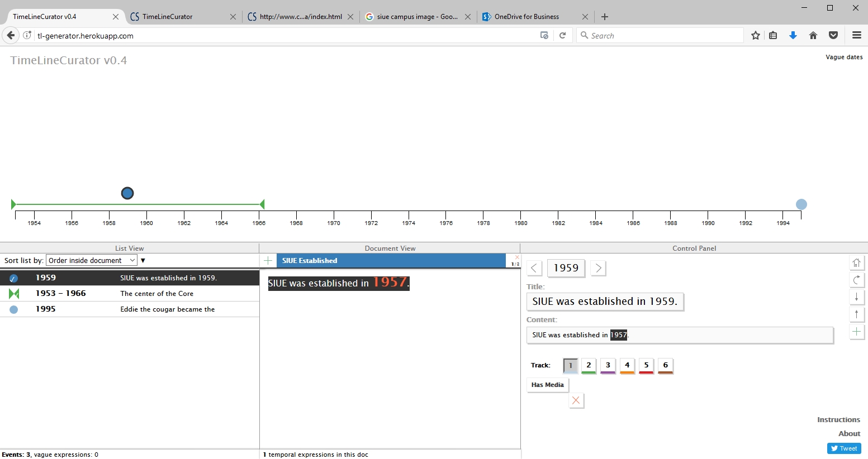Click the black triangle sort direction arrow
Viewport: 868px width, 459px height.
(x=143, y=260)
